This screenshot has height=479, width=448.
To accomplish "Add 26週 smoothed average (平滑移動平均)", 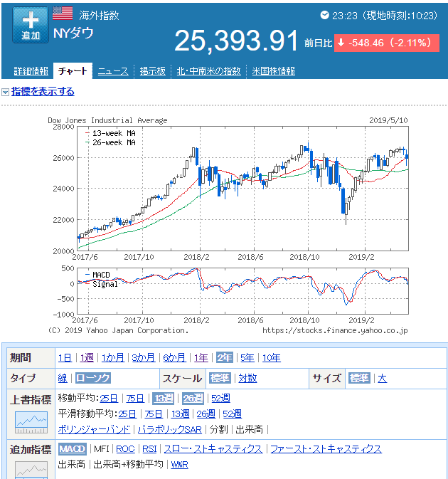I will click(x=206, y=414).
